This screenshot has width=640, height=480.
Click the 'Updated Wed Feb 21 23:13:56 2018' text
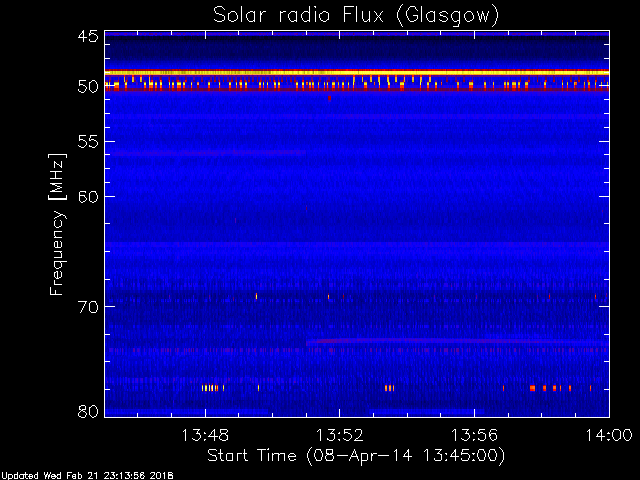[x=87, y=476]
